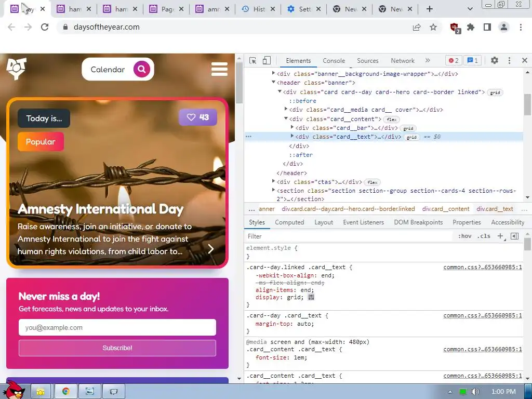
Task: Toggle the :hov element state panel
Action: pyautogui.click(x=464, y=236)
